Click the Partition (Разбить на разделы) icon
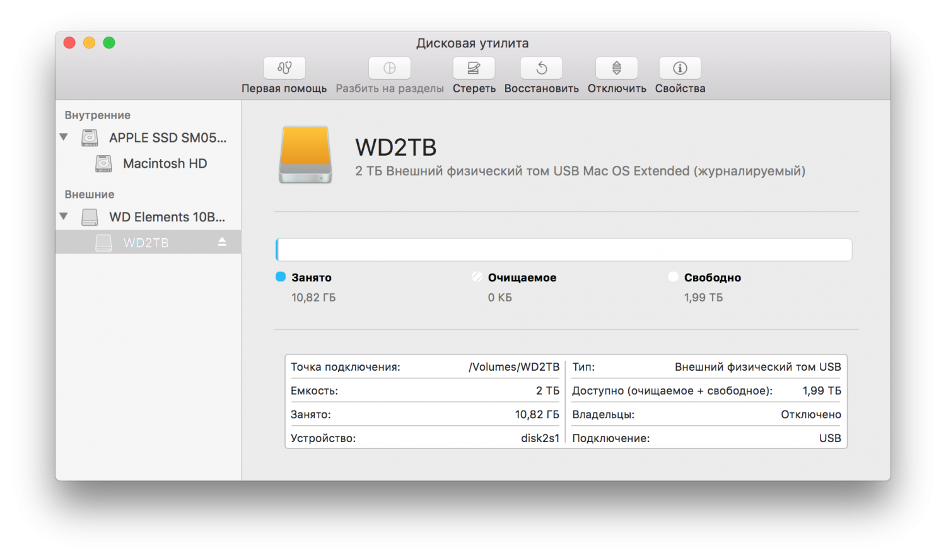Image resolution: width=946 pixels, height=560 pixels. [390, 68]
